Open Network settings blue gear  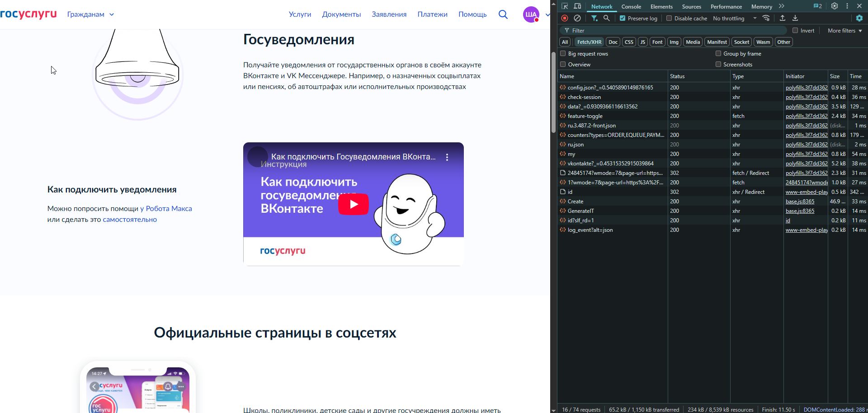859,18
